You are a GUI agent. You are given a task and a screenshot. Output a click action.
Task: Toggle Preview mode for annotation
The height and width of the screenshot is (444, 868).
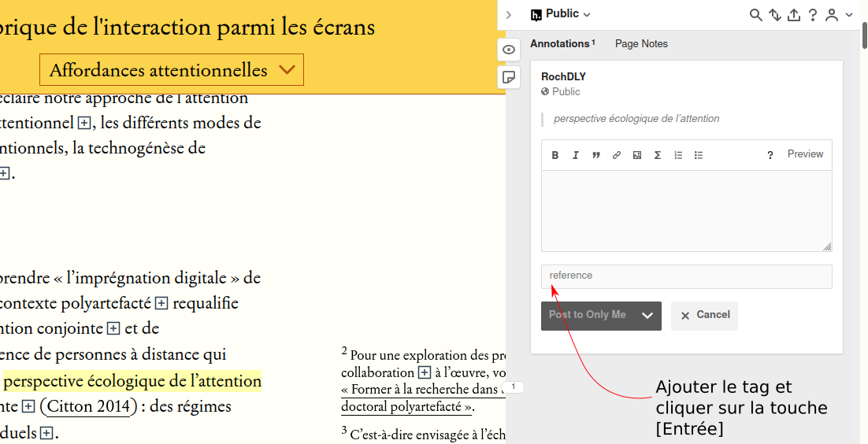[805, 154]
